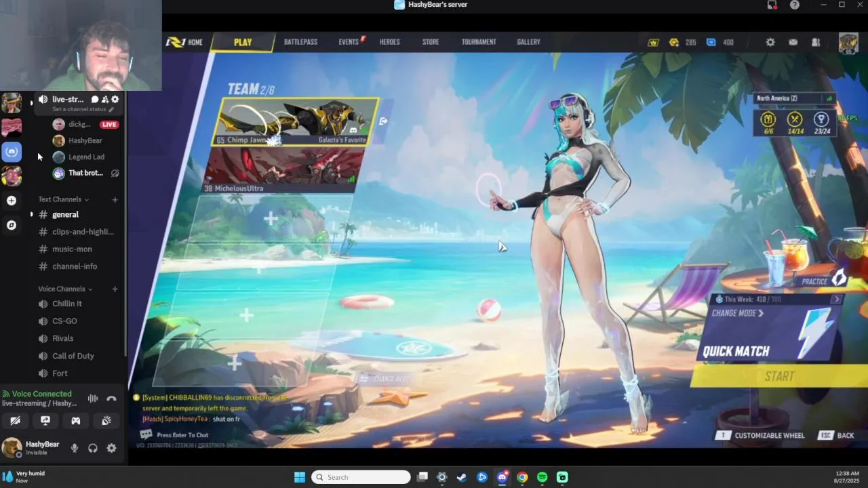Open chat for live-streaming voice channel
This screenshot has width=868, height=488.
tap(95, 100)
